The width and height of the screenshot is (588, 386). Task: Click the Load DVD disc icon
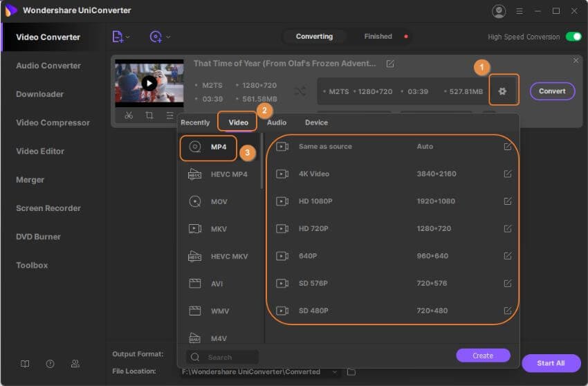pos(156,37)
